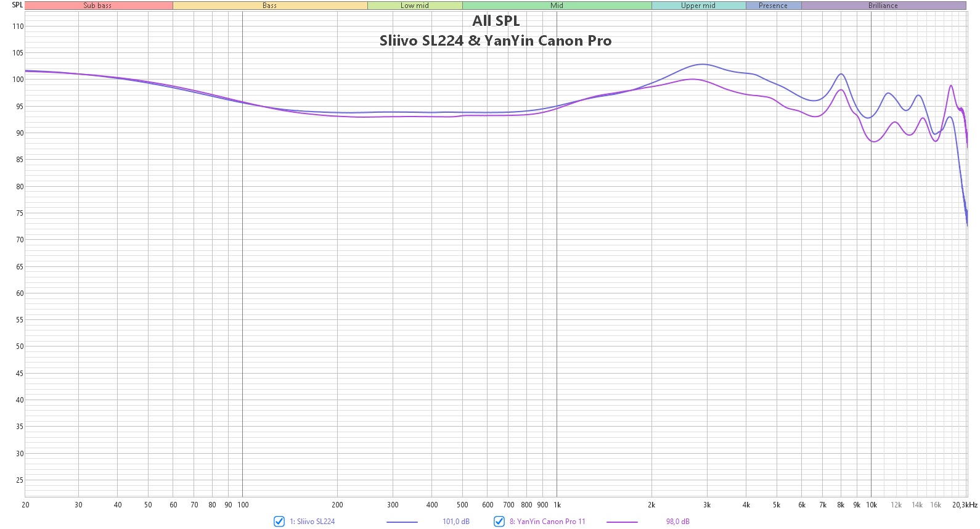Select the '8: YanYin Canon Pro 11' legend label
The image size is (980, 529).
547,522
